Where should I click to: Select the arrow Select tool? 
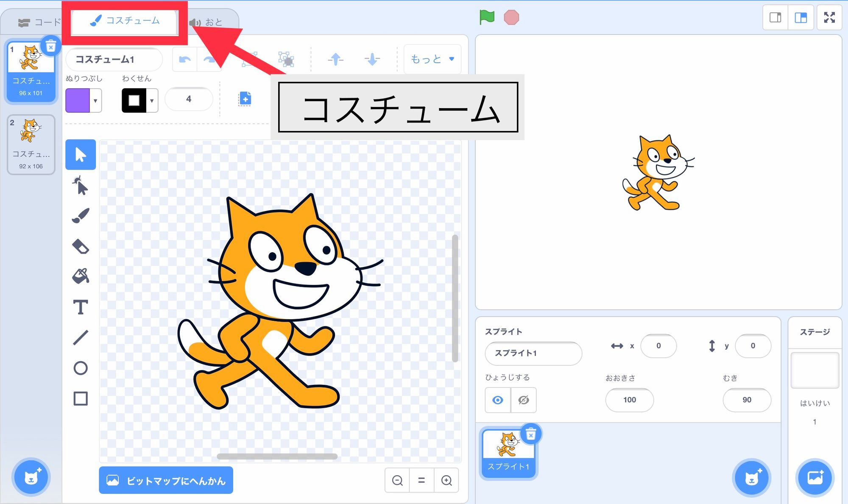point(81,155)
